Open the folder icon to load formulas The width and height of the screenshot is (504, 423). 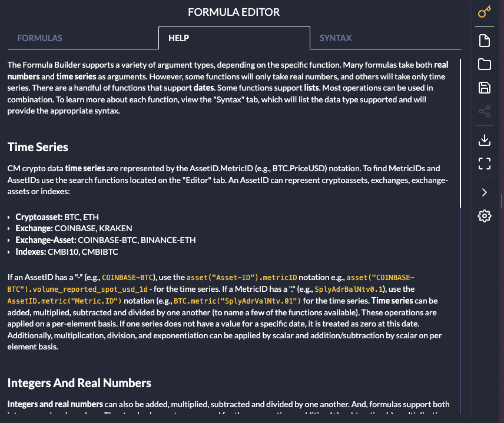[x=484, y=64]
